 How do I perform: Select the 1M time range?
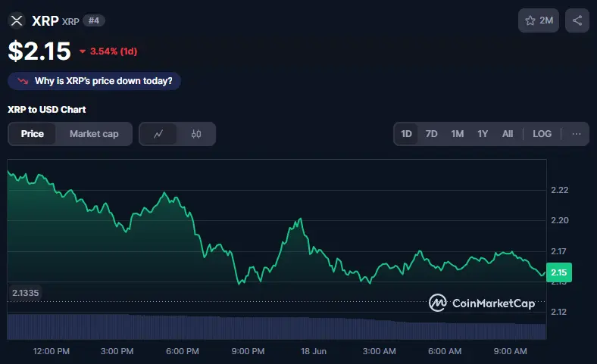pos(458,134)
